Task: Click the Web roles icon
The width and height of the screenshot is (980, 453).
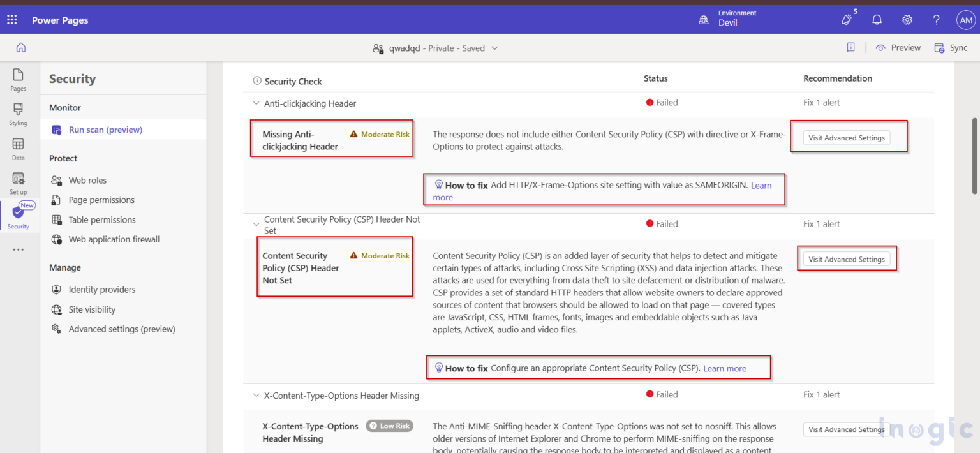Action: pos(56,181)
